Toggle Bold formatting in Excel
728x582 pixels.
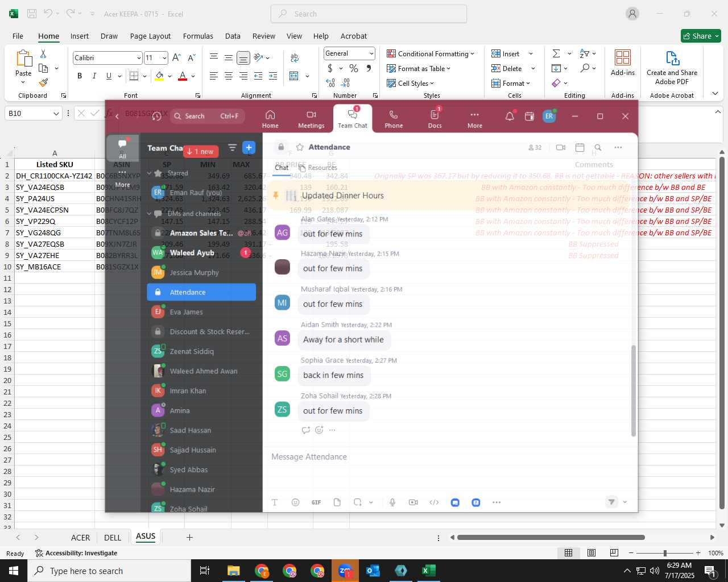coord(80,76)
